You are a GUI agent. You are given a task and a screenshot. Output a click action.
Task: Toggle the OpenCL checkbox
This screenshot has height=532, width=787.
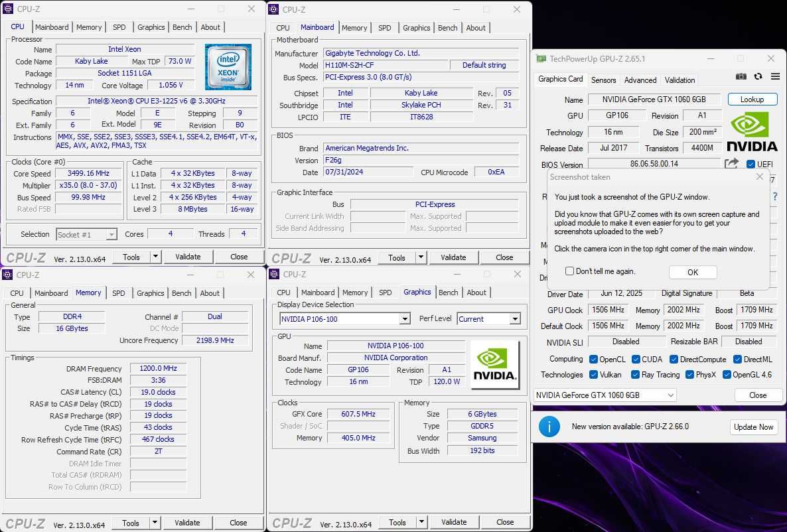coord(593,360)
